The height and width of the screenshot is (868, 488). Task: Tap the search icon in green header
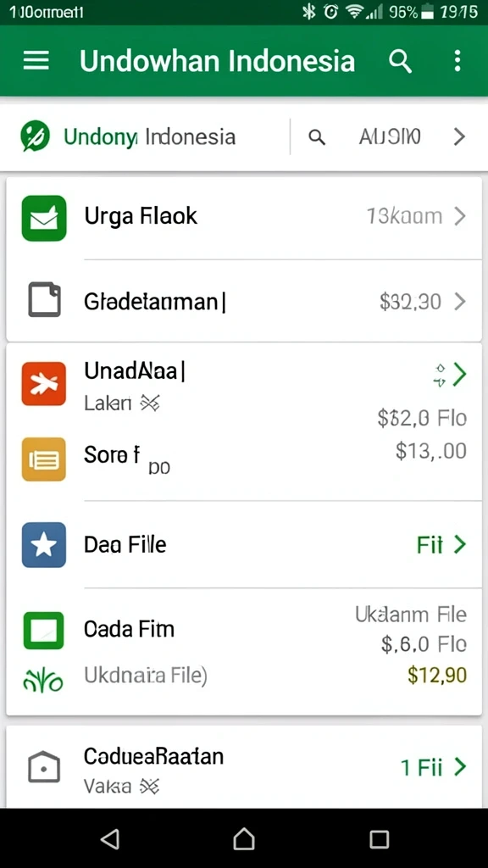point(400,60)
